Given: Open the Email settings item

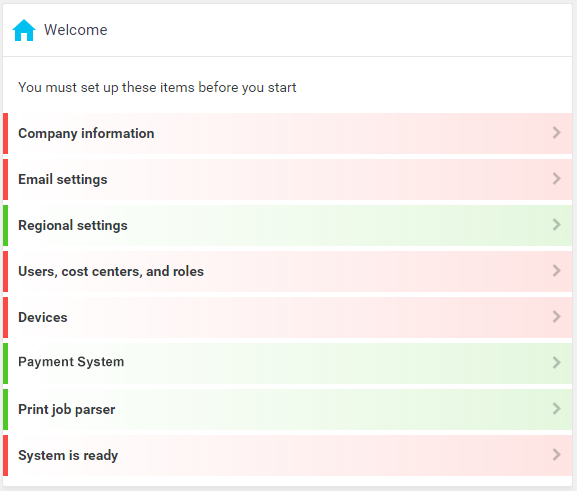Looking at the screenshot, I should [x=287, y=179].
